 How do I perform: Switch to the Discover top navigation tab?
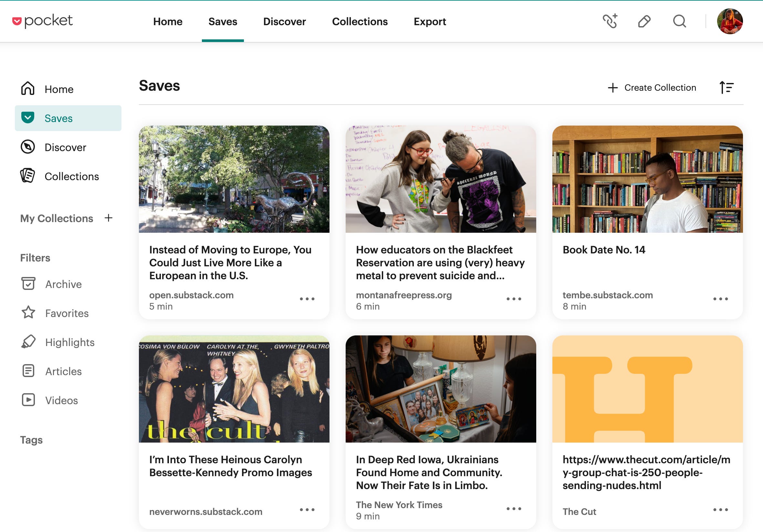coord(285,22)
